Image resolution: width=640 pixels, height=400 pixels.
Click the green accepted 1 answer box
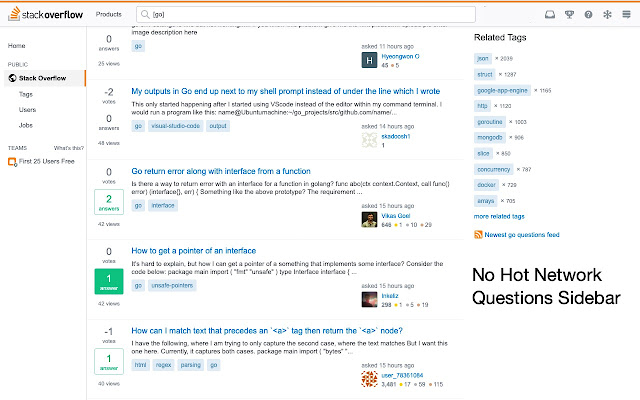pyautogui.click(x=109, y=282)
